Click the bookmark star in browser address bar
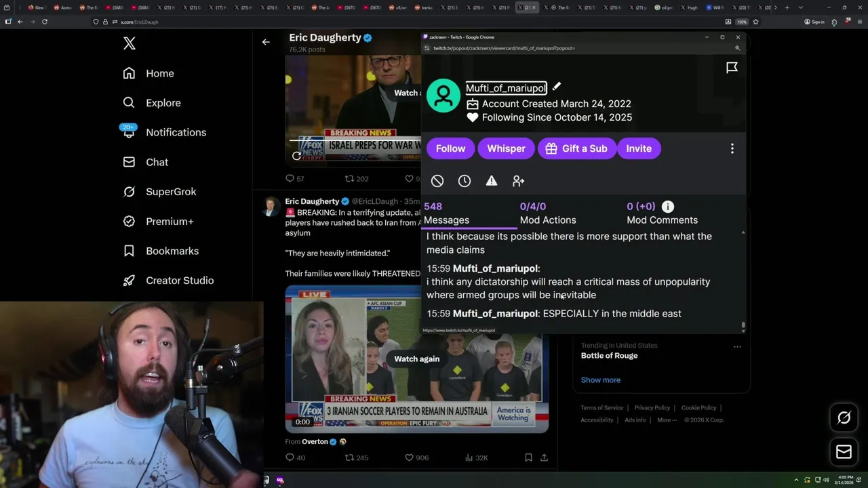 tap(755, 22)
